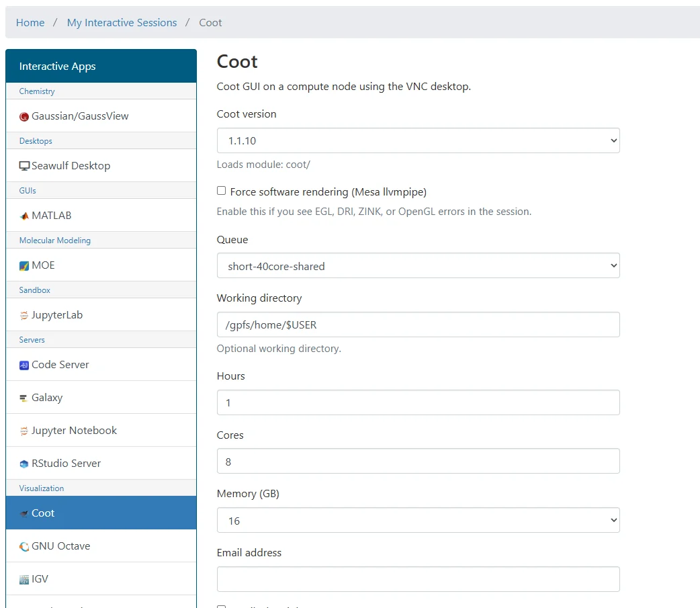Image resolution: width=700 pixels, height=608 pixels.
Task: Open the Coot version dropdown
Action: 419,140
